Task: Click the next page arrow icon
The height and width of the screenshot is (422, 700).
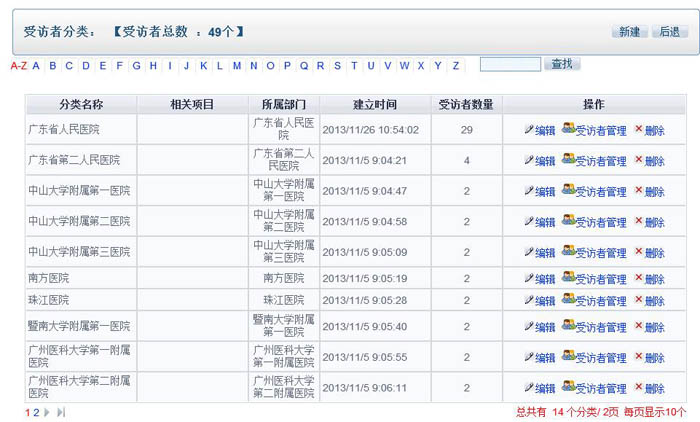Action: click(x=47, y=413)
